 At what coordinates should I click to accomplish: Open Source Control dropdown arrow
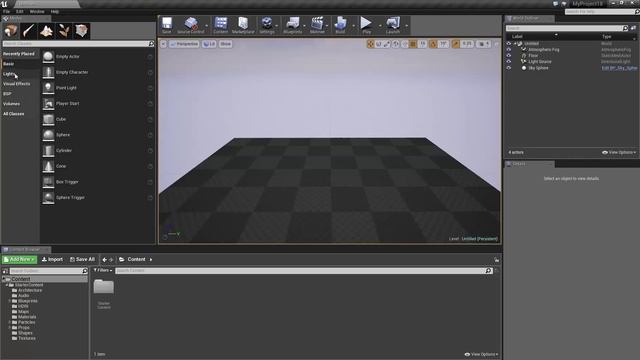click(x=207, y=26)
